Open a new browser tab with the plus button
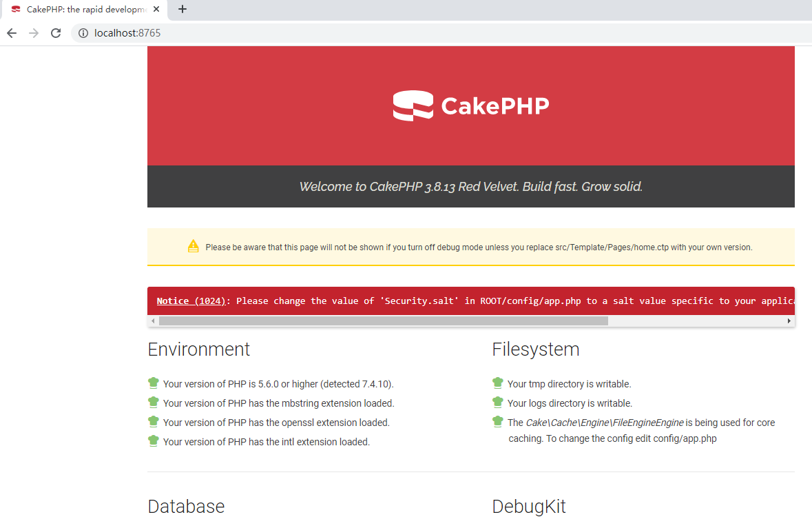The image size is (812, 517). (x=181, y=9)
